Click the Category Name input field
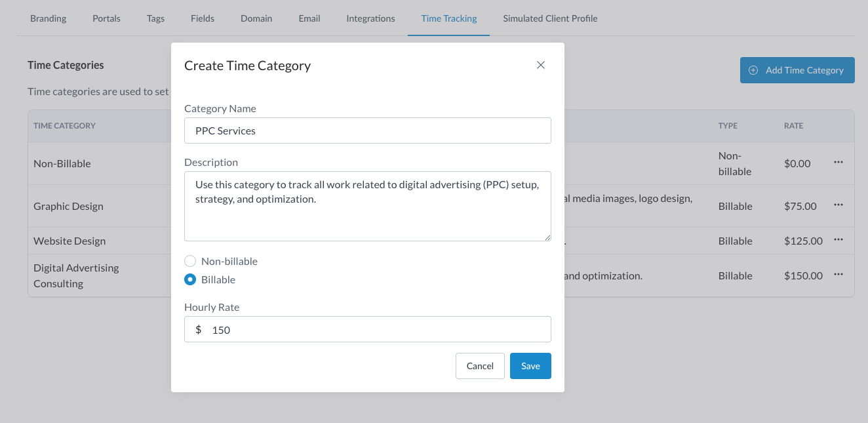 [367, 131]
